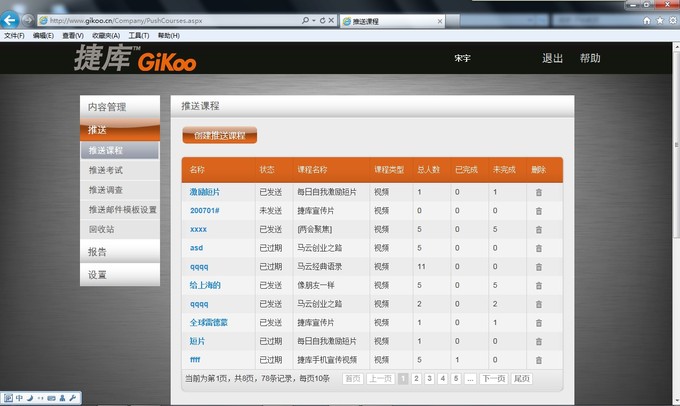Switch to the 推送课程 browser tab
Image resolution: width=680 pixels, height=406 pixels.
click(x=392, y=21)
